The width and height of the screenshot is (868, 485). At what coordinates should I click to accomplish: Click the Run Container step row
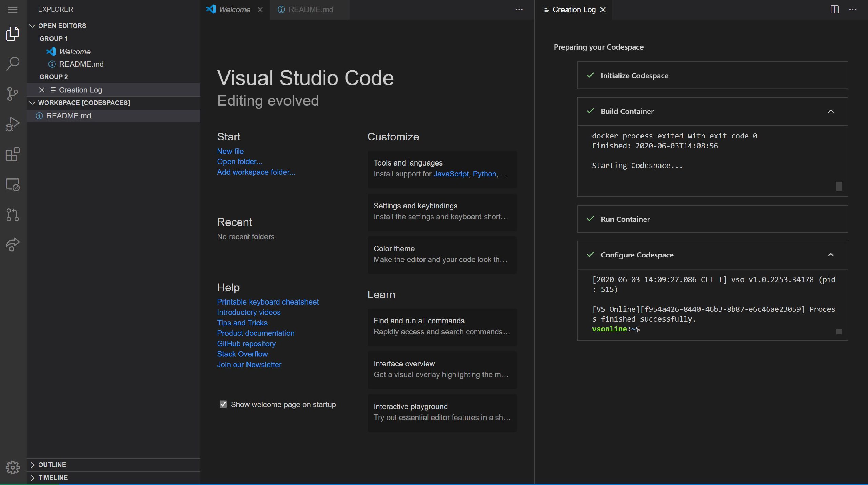tap(712, 219)
